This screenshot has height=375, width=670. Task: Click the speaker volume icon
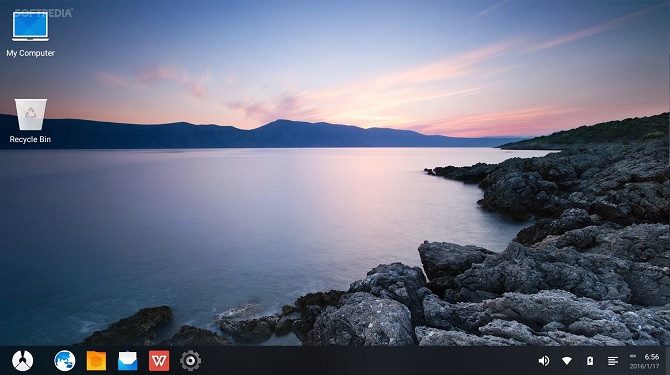(x=544, y=361)
